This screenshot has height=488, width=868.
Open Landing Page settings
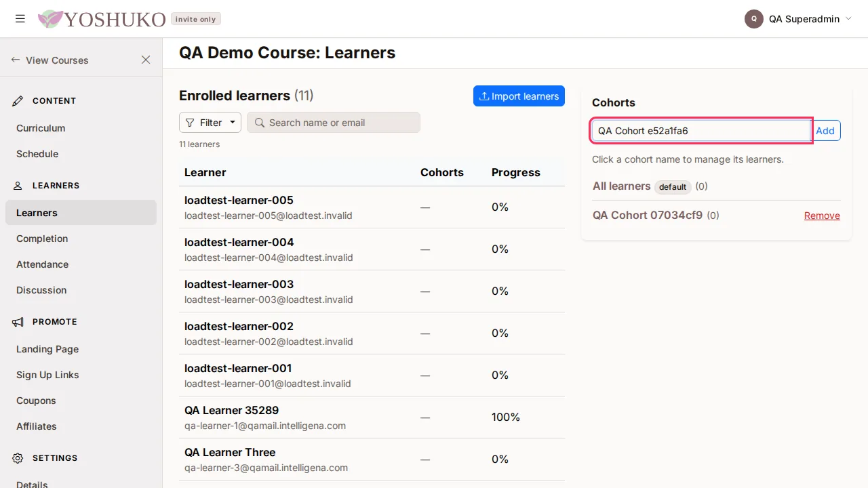point(47,349)
